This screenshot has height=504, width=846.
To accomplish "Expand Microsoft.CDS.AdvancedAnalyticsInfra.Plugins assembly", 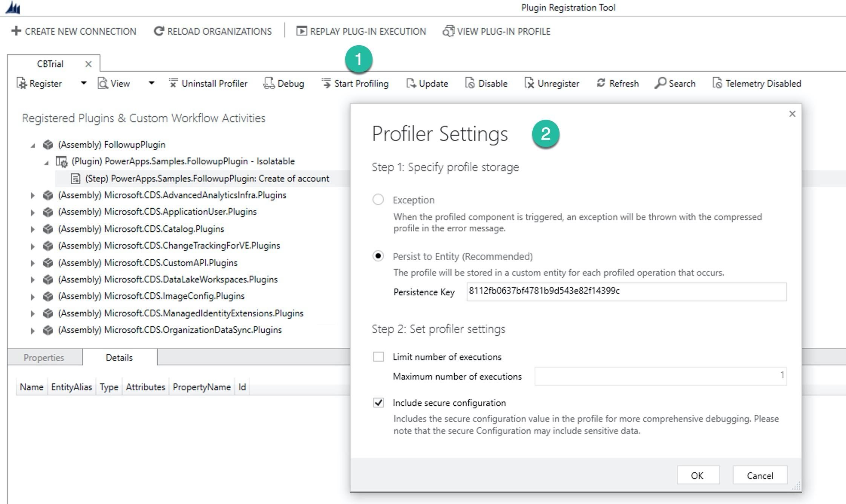I will point(33,195).
